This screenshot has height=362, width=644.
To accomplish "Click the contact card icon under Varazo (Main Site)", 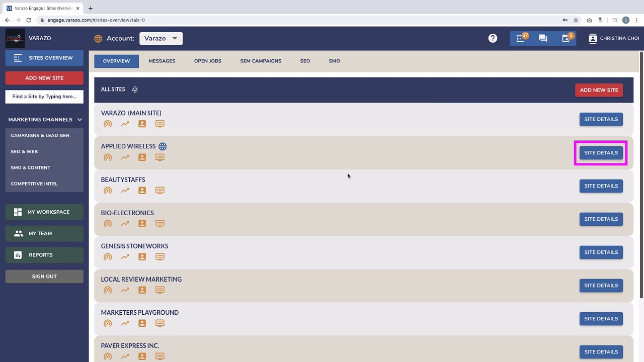I will (142, 124).
